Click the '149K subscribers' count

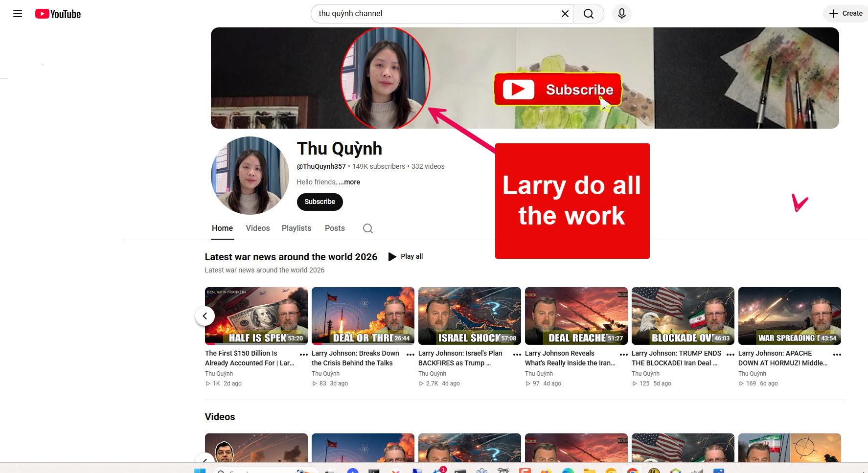tap(379, 166)
